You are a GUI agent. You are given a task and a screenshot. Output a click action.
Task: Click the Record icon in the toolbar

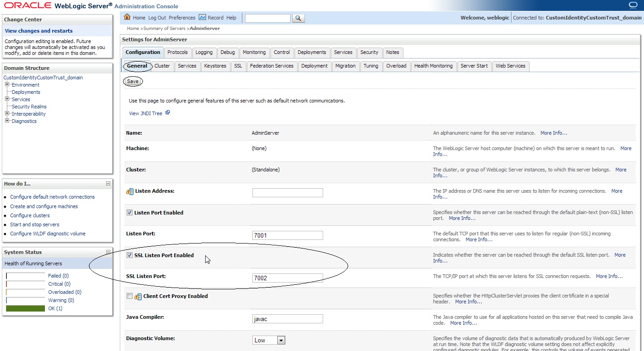point(202,17)
